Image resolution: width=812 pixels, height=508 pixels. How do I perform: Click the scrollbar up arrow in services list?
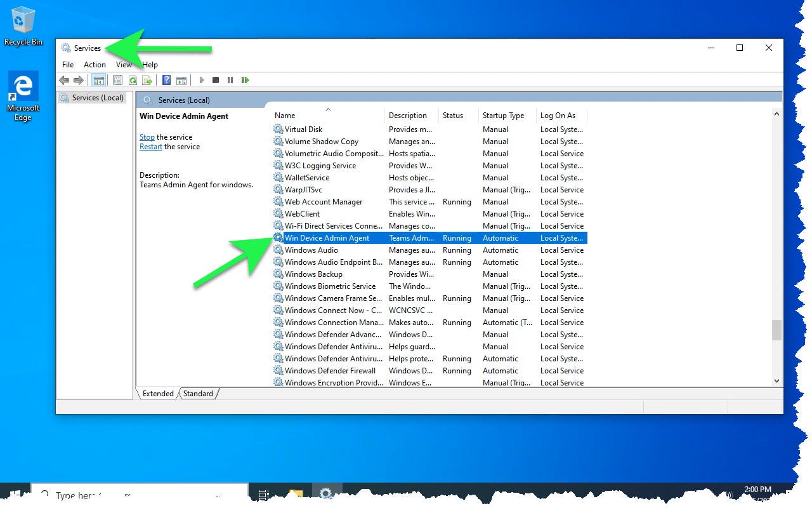coord(776,114)
